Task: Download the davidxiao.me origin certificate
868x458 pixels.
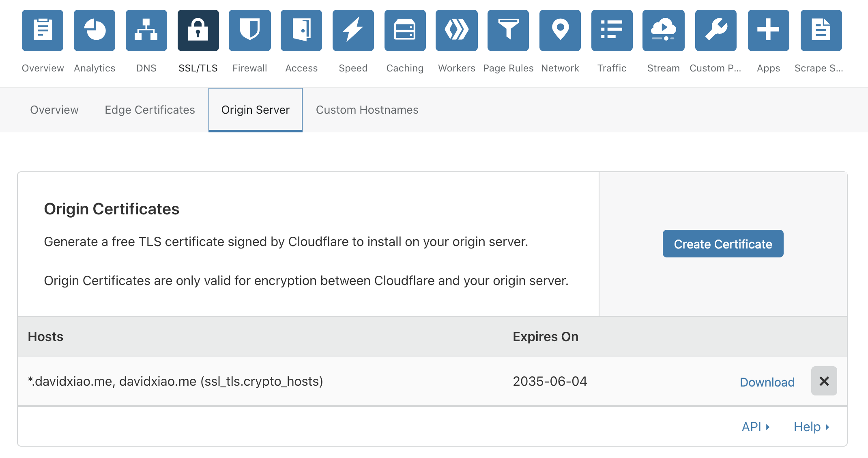Action: coord(767,382)
